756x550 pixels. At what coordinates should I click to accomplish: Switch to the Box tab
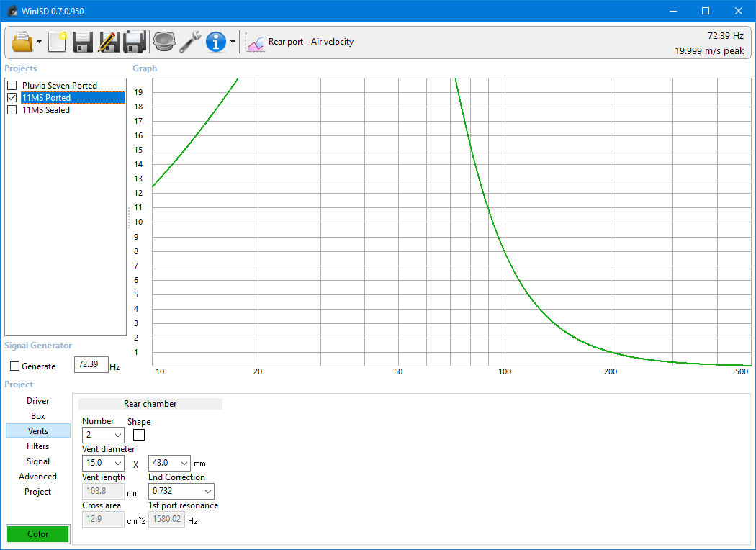coord(38,416)
